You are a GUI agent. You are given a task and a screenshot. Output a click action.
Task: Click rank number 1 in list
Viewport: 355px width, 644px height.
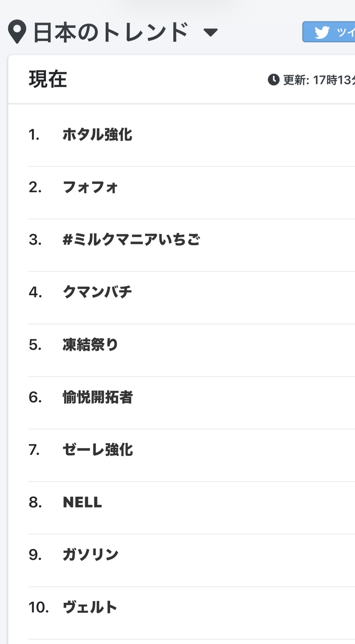pyautogui.click(x=34, y=135)
